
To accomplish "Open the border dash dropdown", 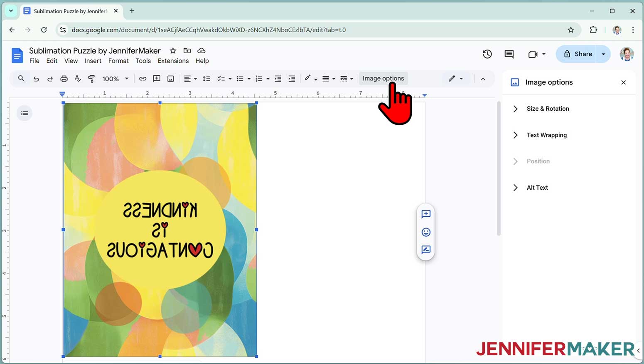I will point(347,79).
